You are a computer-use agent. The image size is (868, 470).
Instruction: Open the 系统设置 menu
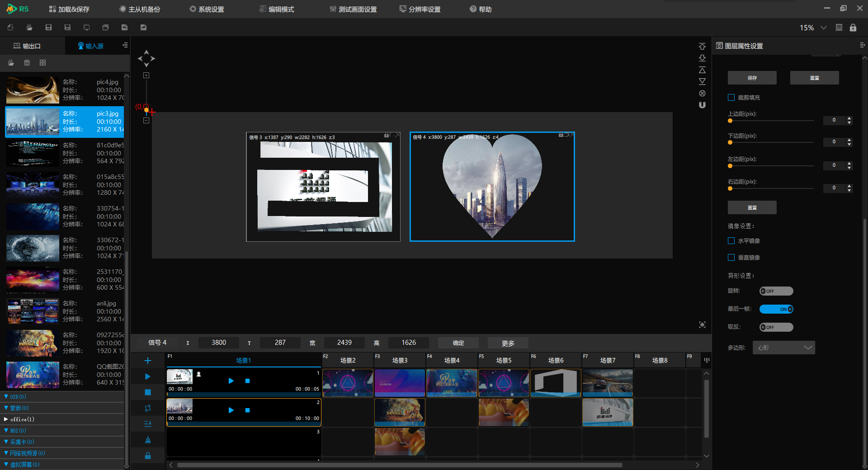[x=207, y=9]
